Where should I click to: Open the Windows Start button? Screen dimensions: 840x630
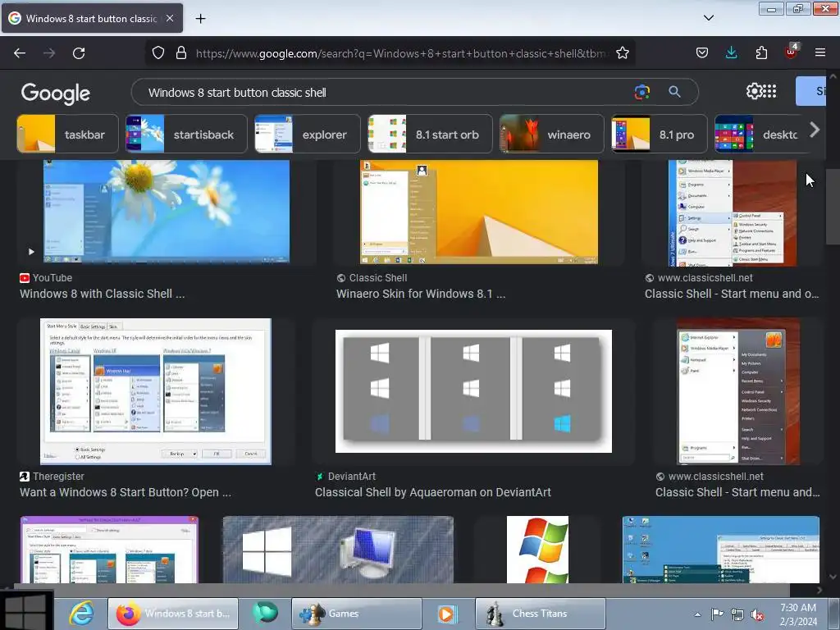[27, 610]
